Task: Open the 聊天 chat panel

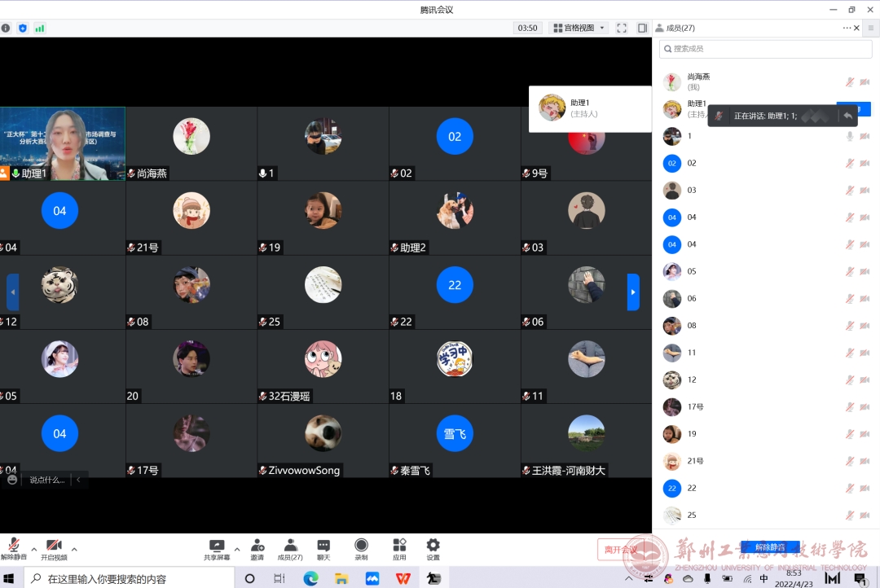Action: tap(323, 550)
